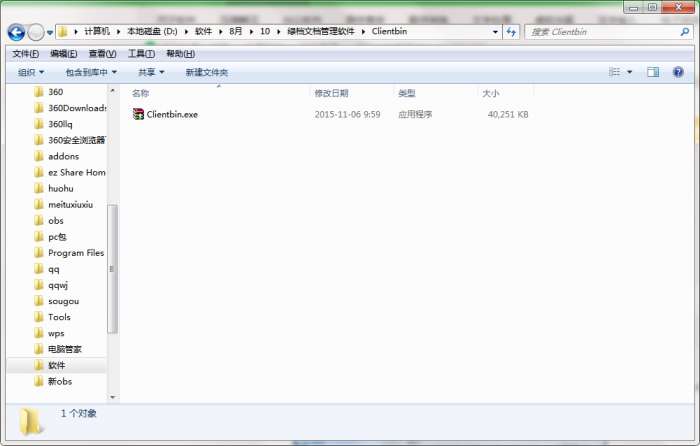The width and height of the screenshot is (700, 446).
Task: Click 本地磁盘 (D:) in address path
Action: (152, 32)
